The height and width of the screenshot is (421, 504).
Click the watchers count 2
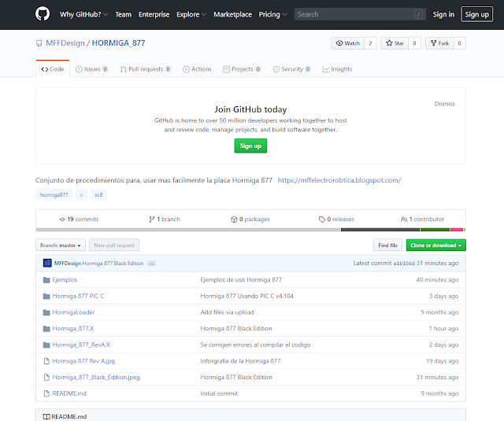point(370,43)
